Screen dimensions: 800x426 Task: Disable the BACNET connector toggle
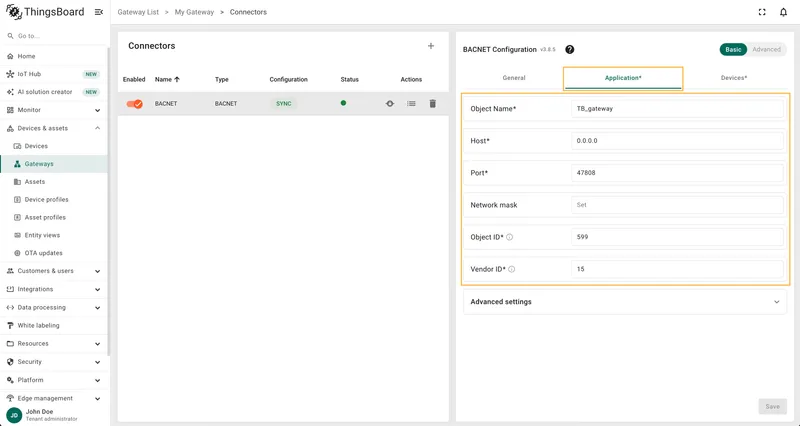[x=135, y=104]
